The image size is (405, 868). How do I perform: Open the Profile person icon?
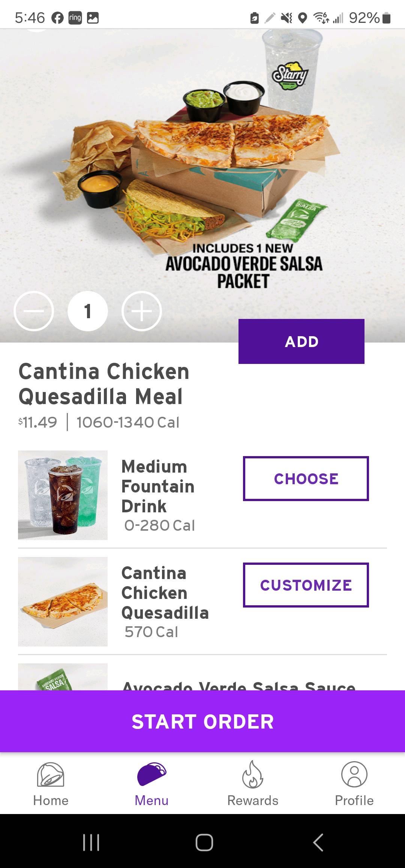[354, 775]
